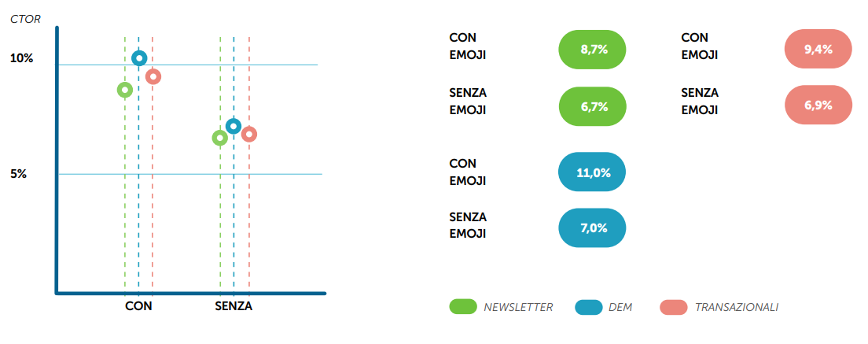Click the pink TRANSAZIONALI legend swatch
The width and height of the screenshot is (868, 344).
674,307
